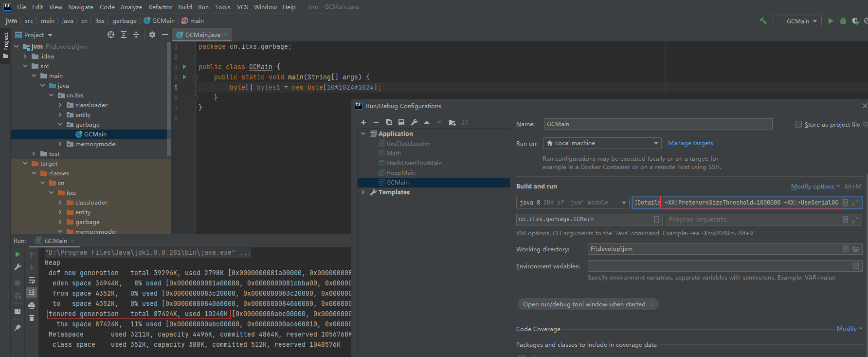868x357 pixels.
Task: Move configuration up with the up arrow
Action: [x=427, y=122]
